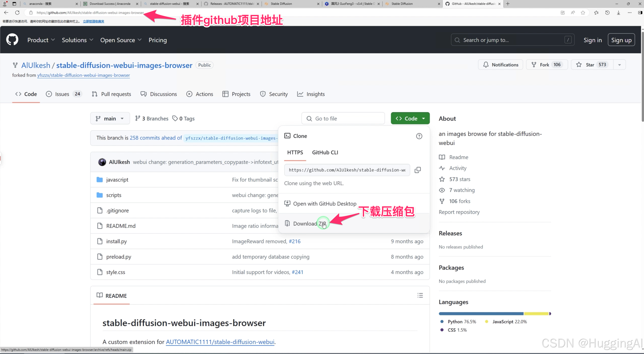Image resolution: width=644 pixels, height=354 pixels.
Task: Open the README outline list icon
Action: coord(420,295)
